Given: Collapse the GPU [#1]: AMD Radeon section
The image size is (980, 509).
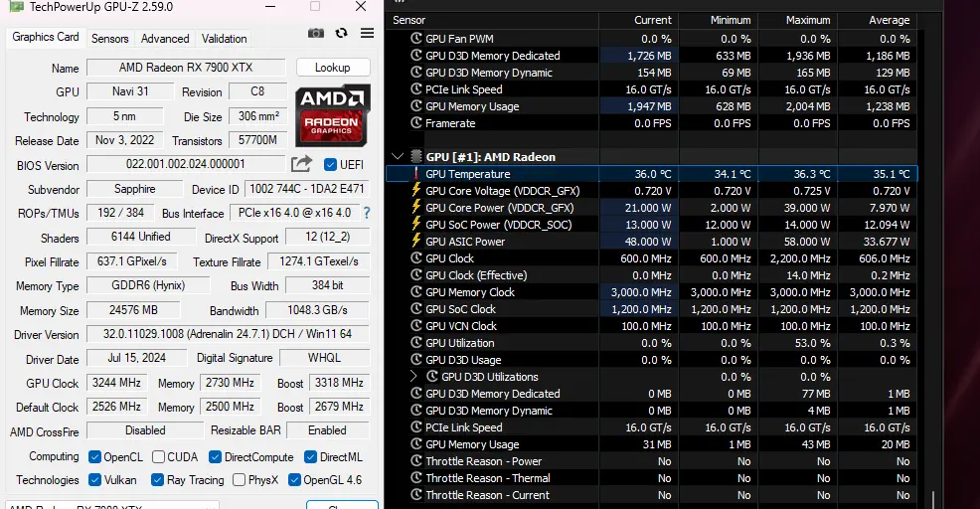Looking at the screenshot, I should 398,156.
